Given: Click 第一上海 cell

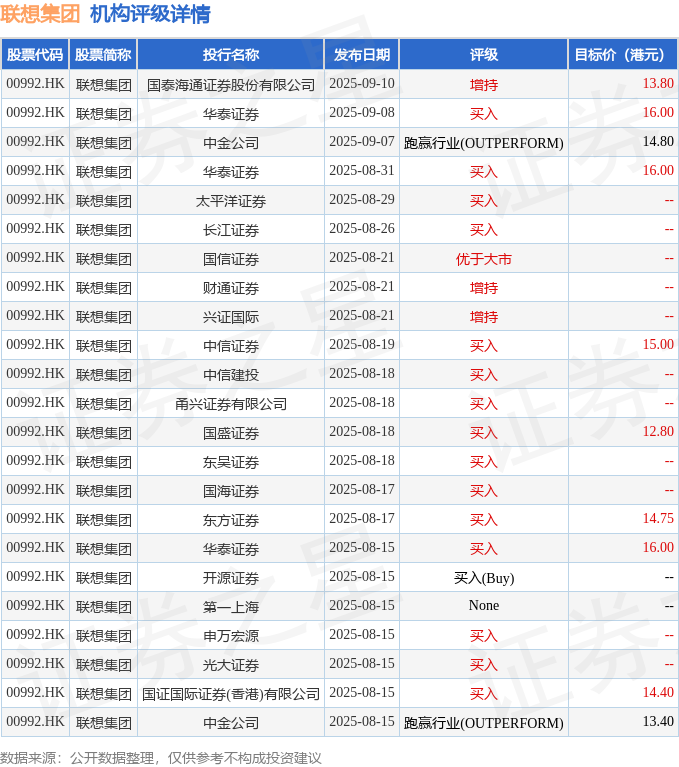Looking at the screenshot, I should pyautogui.click(x=231, y=607).
